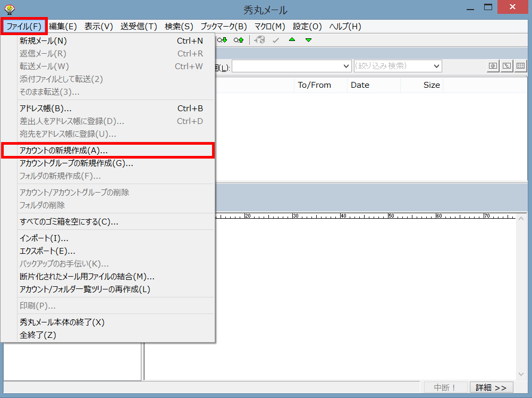Image resolution: width=532 pixels, height=398 pixels.
Task: Select アカウントの新規作成(A) menu entry
Action: pos(108,151)
